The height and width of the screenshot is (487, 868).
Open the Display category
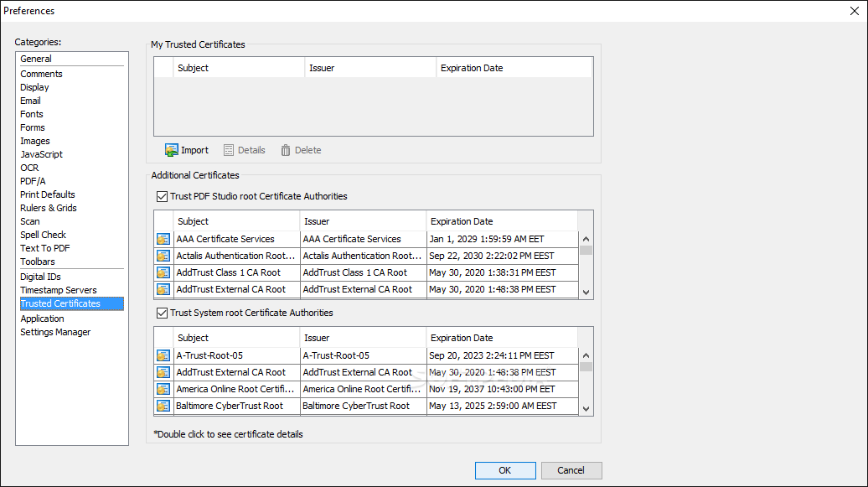(34, 87)
